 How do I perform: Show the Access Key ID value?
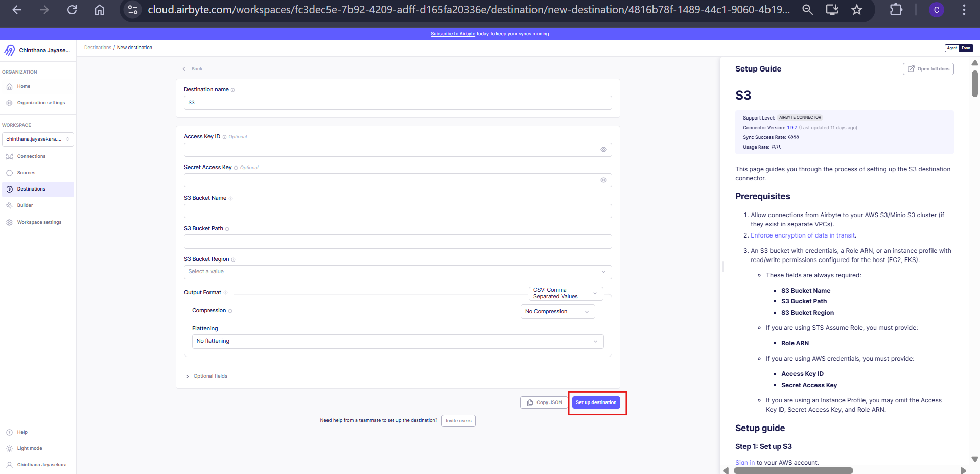(x=603, y=150)
